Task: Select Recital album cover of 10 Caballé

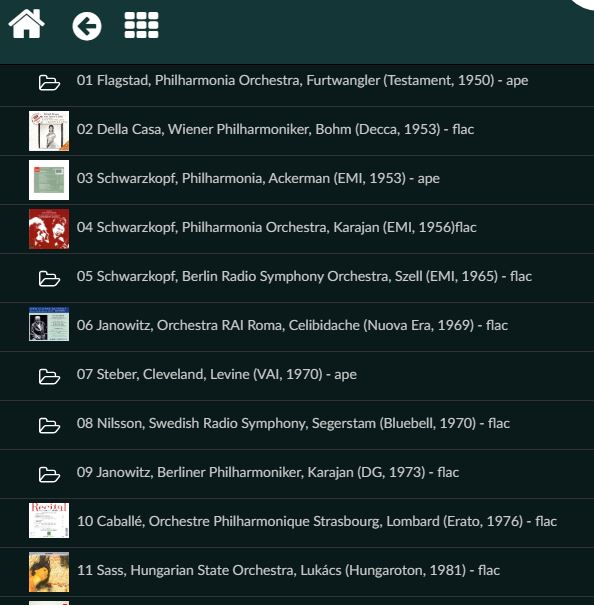Action: pyautogui.click(x=49, y=520)
